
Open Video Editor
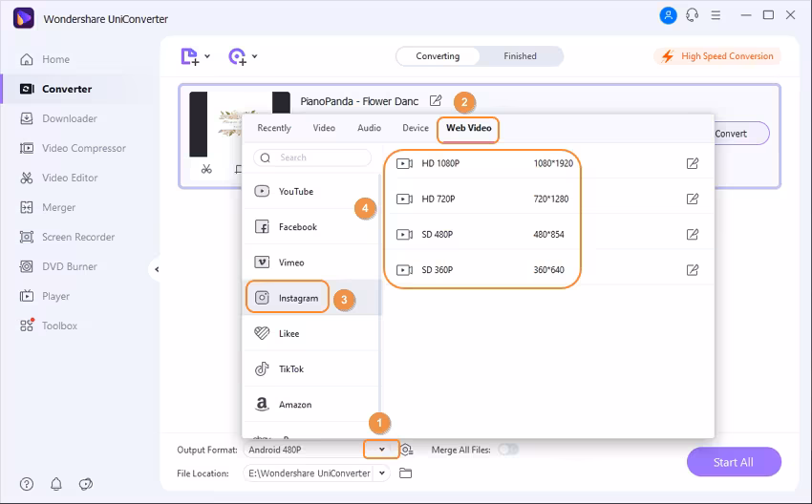coord(58,178)
